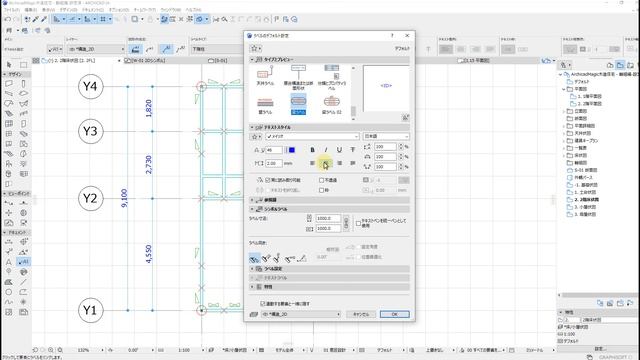Activate the highlighted Label tool in toolbox
Screen dimensions: 640x360
(24, 262)
